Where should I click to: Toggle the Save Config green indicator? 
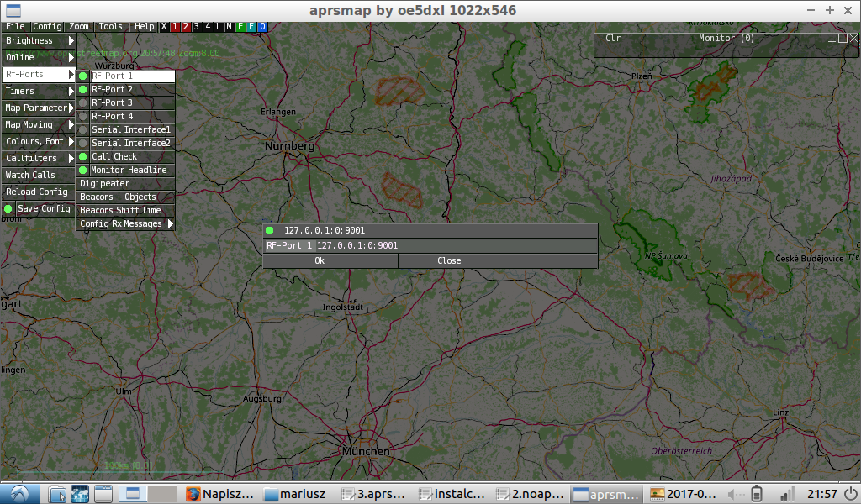[x=8, y=208]
